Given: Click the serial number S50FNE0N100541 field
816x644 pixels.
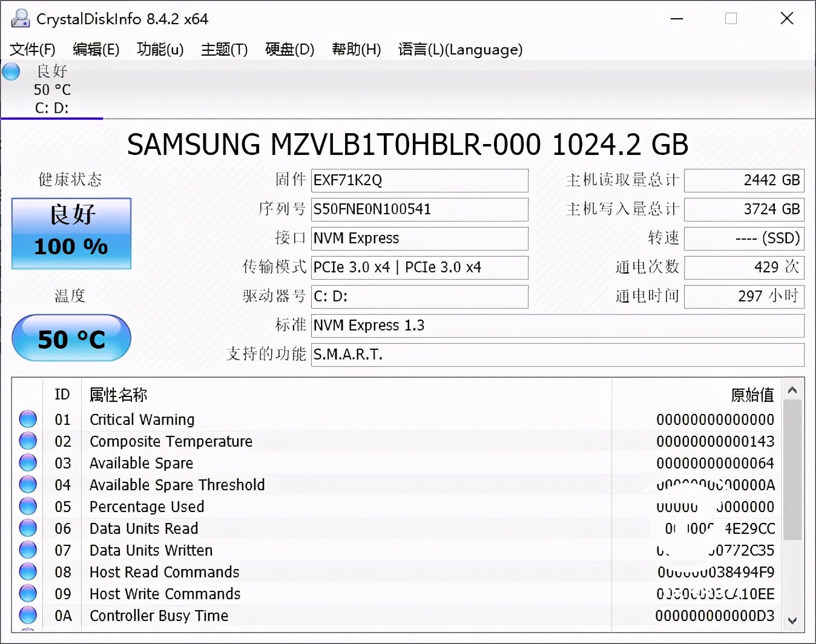Looking at the screenshot, I should point(419,209).
